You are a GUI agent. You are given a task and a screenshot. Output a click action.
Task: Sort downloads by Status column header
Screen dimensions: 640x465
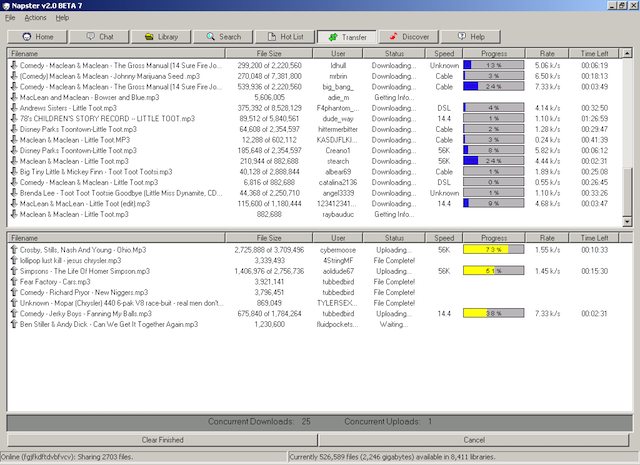394,53
